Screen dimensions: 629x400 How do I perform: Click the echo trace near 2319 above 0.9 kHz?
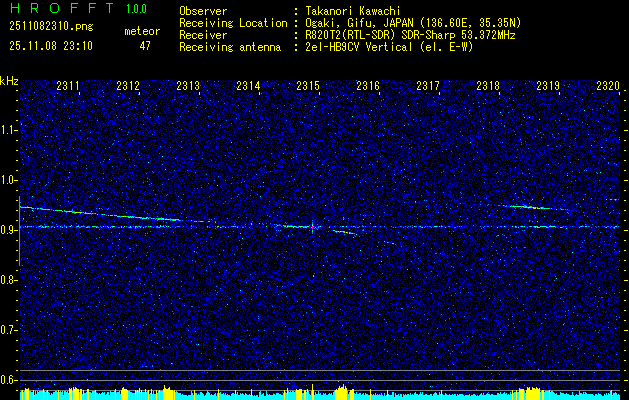pos(534,207)
